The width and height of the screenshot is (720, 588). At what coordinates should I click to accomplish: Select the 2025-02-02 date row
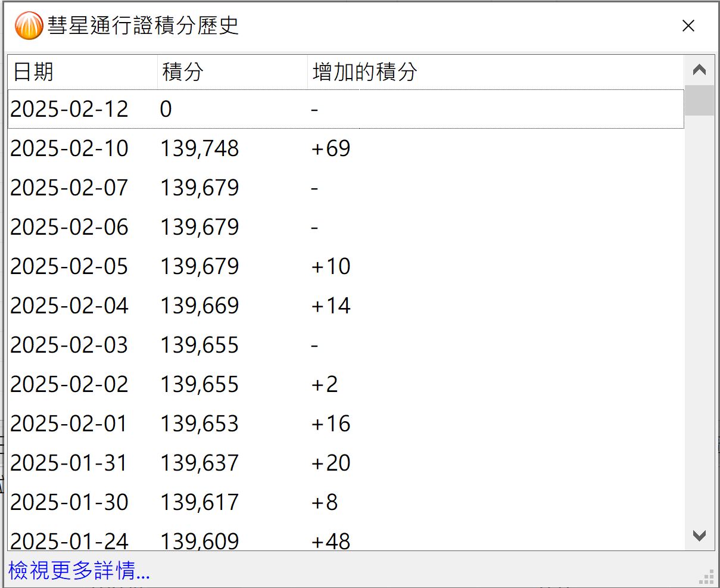coord(346,384)
